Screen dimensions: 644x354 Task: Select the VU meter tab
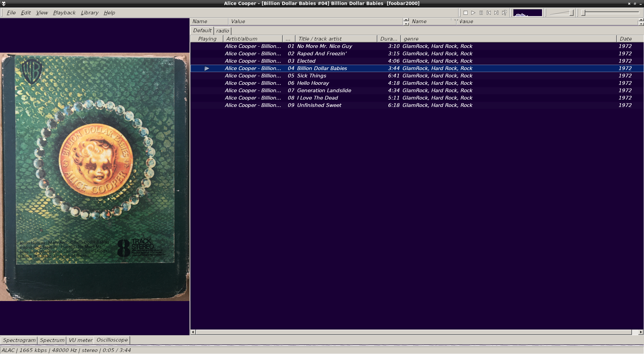pyautogui.click(x=80, y=340)
